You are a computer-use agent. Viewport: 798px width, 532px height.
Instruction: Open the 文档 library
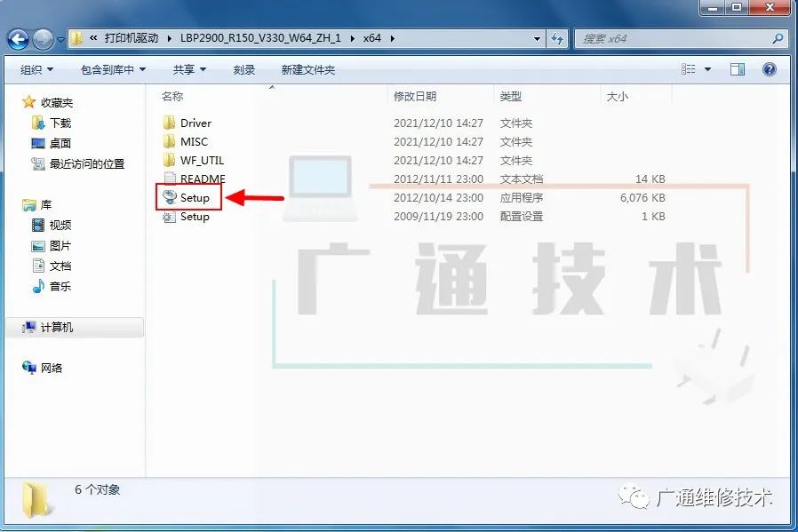pyautogui.click(x=60, y=266)
